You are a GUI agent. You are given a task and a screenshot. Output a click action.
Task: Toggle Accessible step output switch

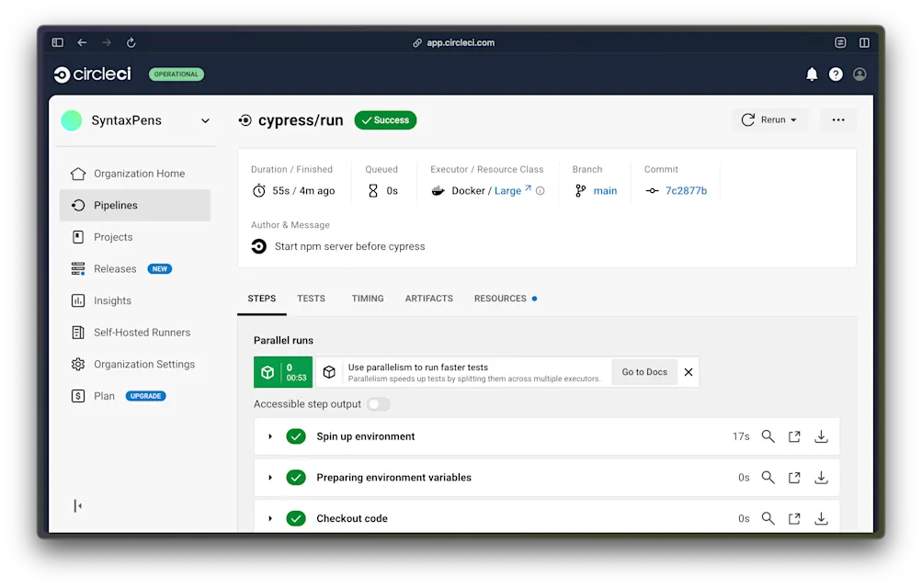pyautogui.click(x=378, y=404)
